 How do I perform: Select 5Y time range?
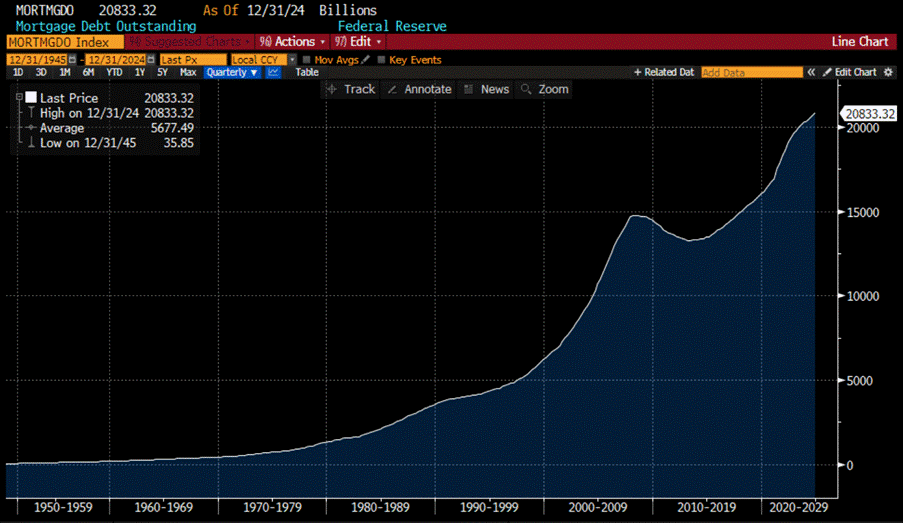coord(162,72)
